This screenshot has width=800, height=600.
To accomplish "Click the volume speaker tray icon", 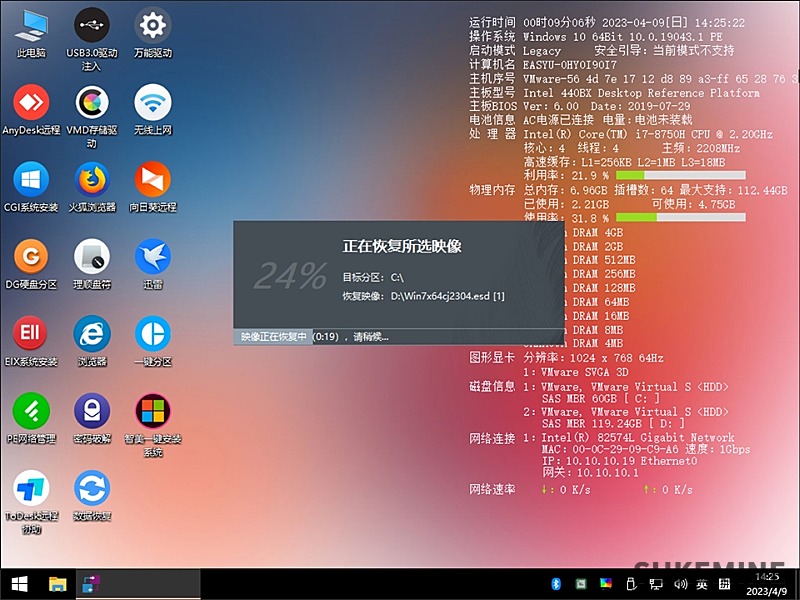I will 679,584.
